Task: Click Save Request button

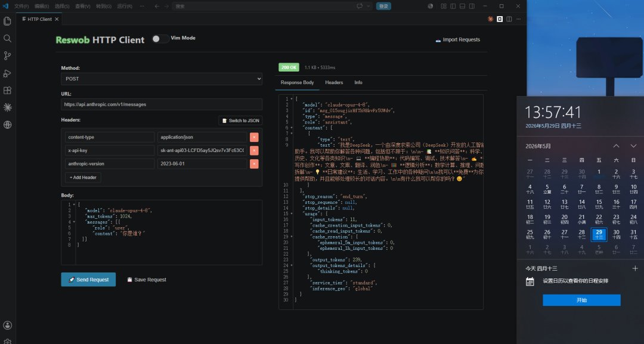Action: pyautogui.click(x=147, y=280)
